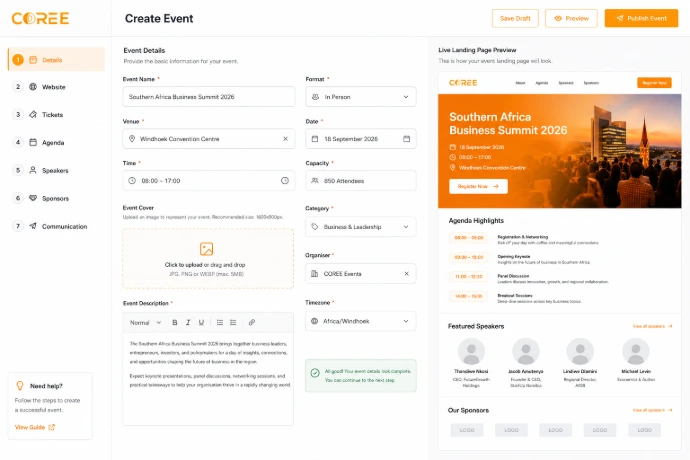Click the Save Draft button
690x460 pixels.
[515, 18]
